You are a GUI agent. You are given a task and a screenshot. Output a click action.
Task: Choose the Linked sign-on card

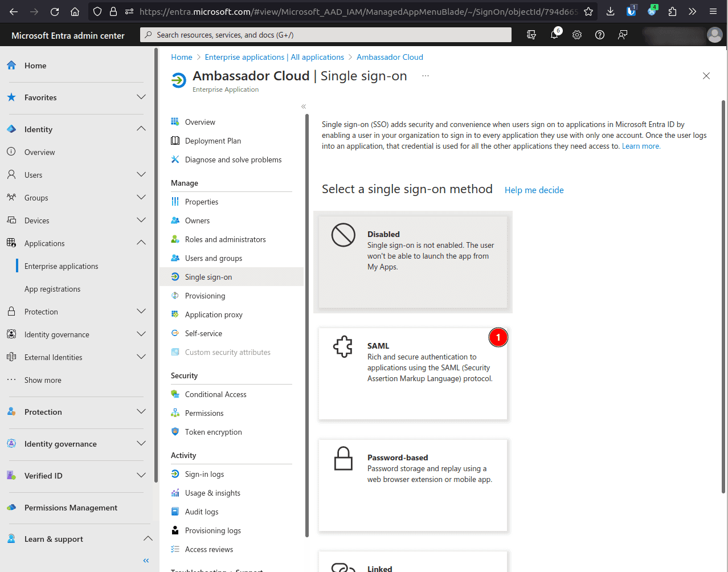tap(413, 562)
